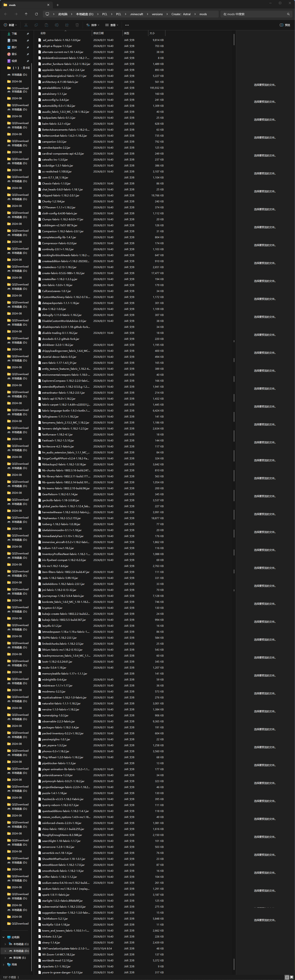Click the monitor icon in address bar
Screen dimensions: 295x980
point(47,14)
